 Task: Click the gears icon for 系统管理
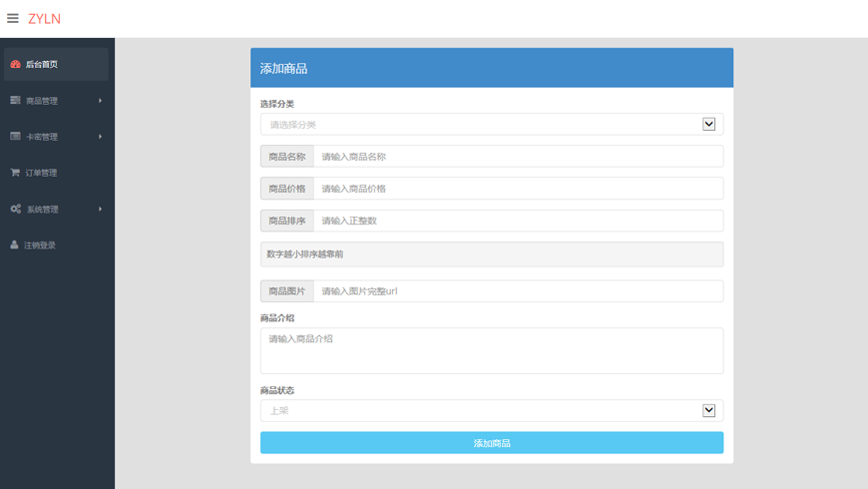click(x=15, y=210)
